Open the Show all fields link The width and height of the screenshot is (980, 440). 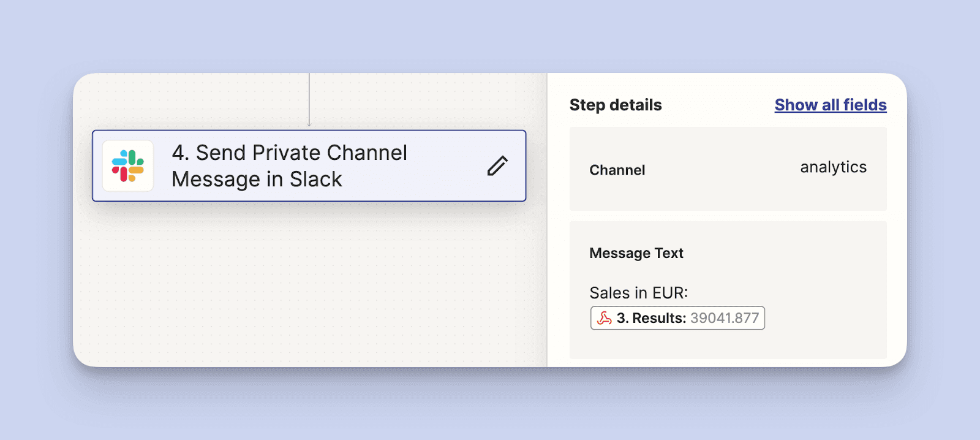(x=830, y=105)
